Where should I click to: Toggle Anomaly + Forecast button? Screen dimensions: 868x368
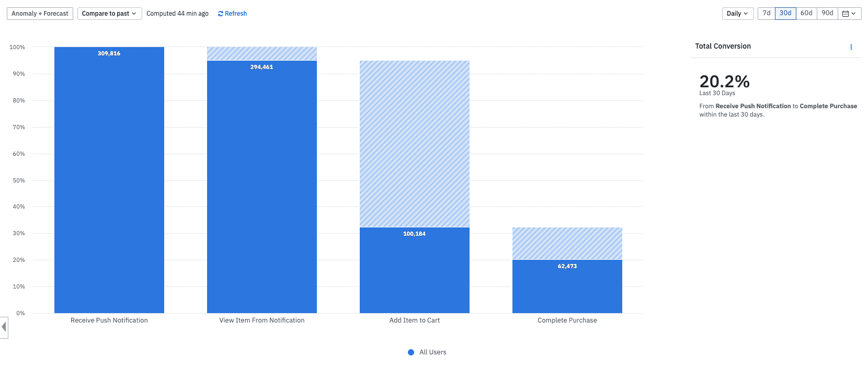(40, 14)
